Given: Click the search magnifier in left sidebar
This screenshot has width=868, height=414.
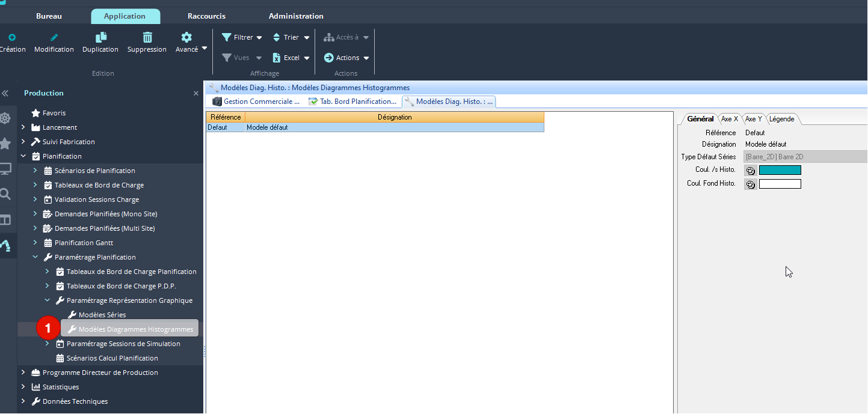Looking at the screenshot, I should [5, 194].
